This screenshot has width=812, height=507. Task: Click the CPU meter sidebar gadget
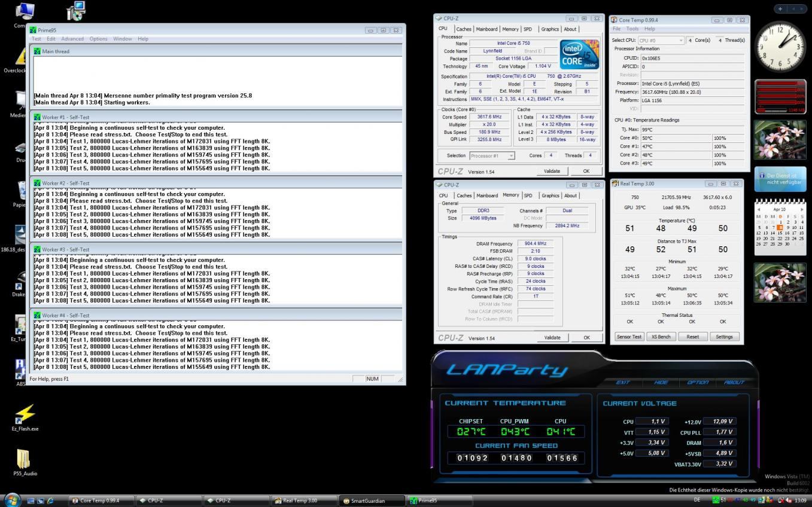click(780, 97)
